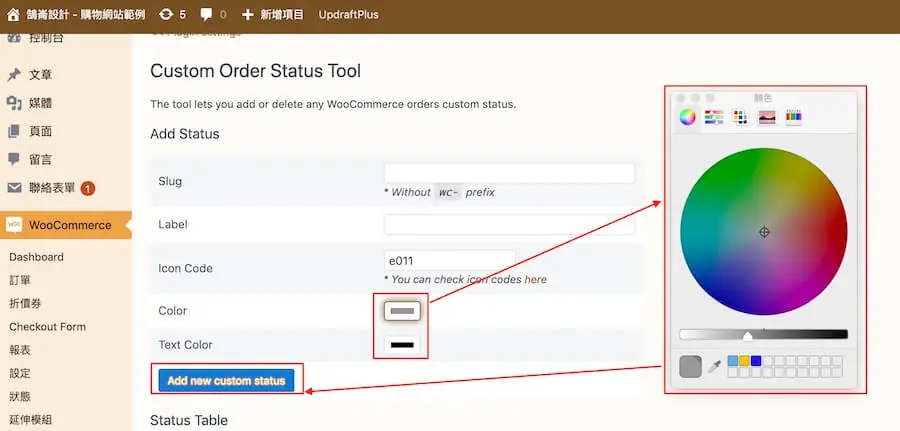Click the pages icon next to 頁面
Viewport: 900px width, 431px height.
coord(14,131)
